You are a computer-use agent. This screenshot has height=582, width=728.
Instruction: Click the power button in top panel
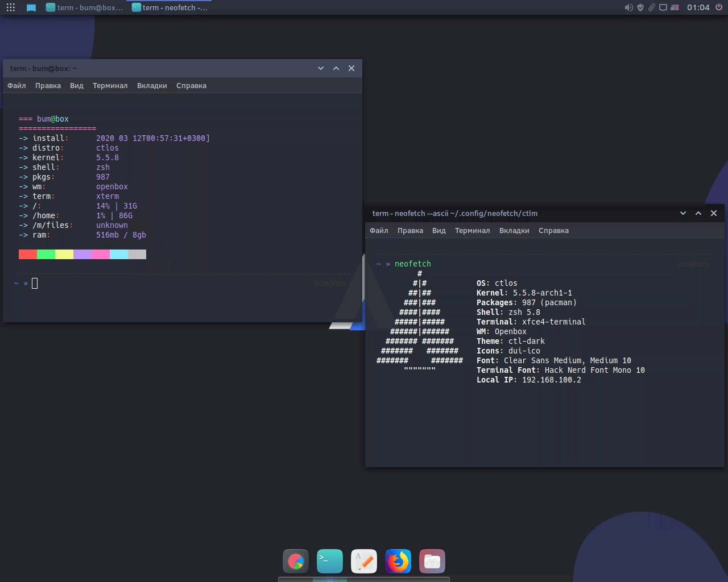tap(718, 7)
